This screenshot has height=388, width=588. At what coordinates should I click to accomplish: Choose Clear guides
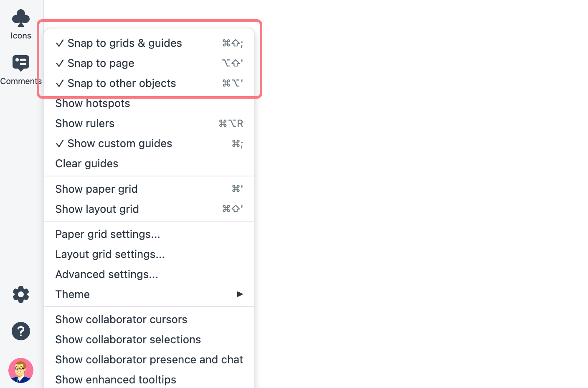[149, 163]
